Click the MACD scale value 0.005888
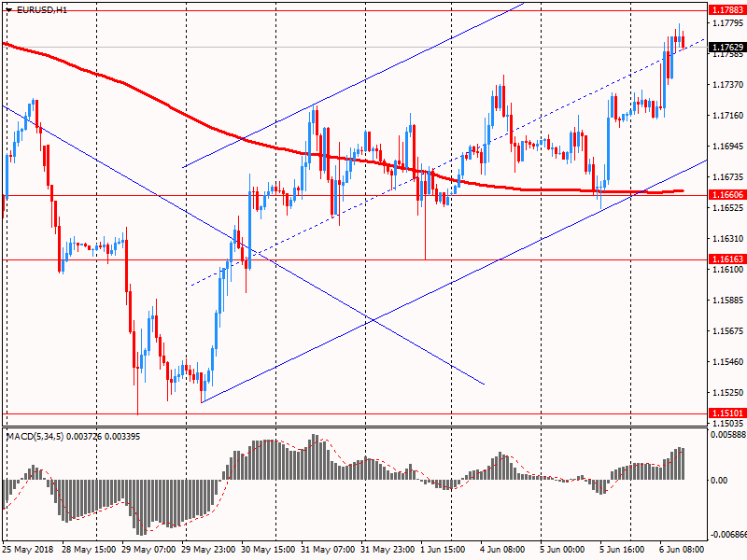 tap(728, 434)
